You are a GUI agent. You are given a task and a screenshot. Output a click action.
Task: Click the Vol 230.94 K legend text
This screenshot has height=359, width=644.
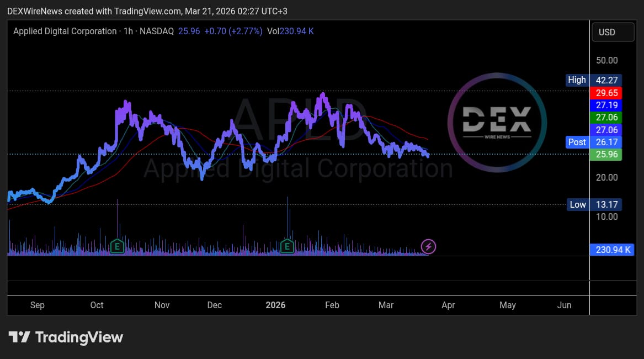click(x=290, y=31)
